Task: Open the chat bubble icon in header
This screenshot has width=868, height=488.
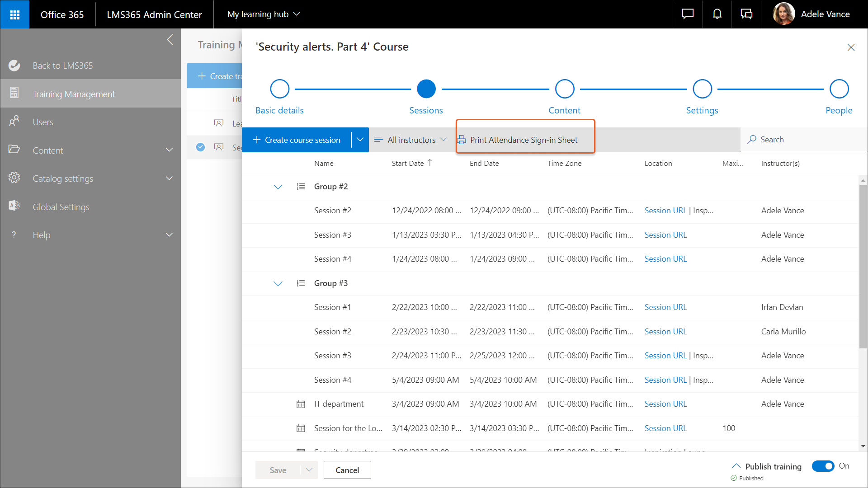Action: pos(688,14)
